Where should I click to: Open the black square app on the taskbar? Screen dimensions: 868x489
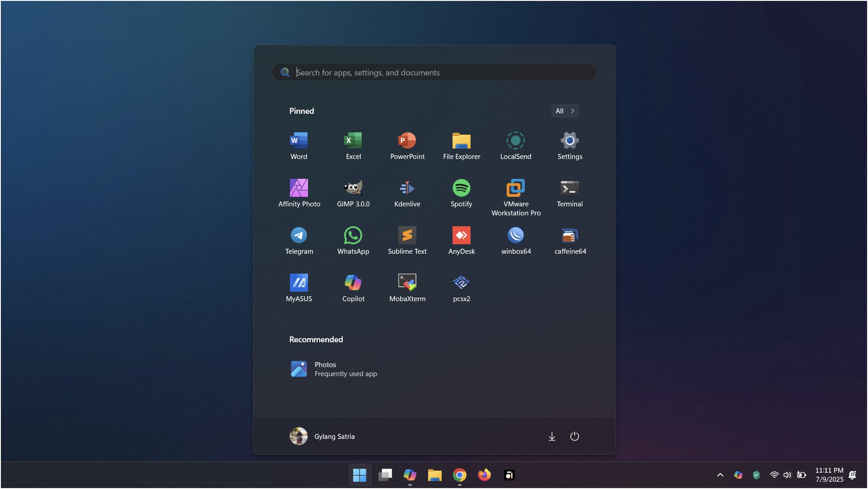[509, 475]
